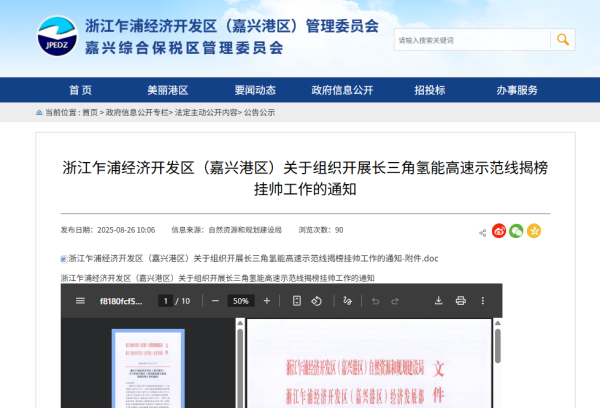Rotate the PDF counterclockwise
Image resolution: width=600 pixels, height=408 pixels.
[x=316, y=301]
